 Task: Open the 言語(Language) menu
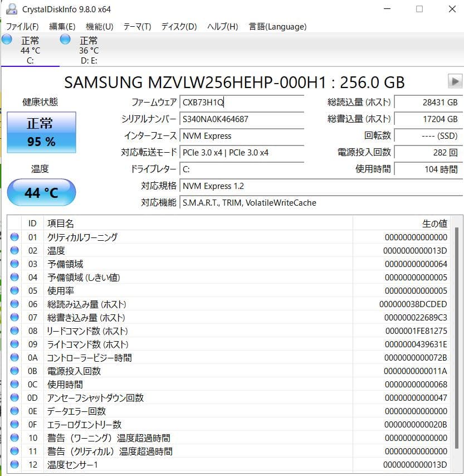click(277, 27)
